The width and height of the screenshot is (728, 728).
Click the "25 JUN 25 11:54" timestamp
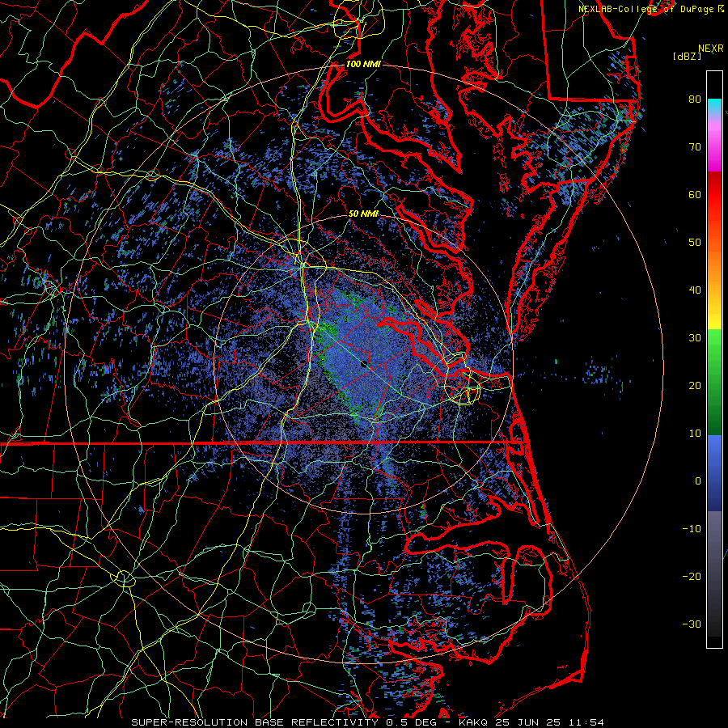(x=549, y=722)
